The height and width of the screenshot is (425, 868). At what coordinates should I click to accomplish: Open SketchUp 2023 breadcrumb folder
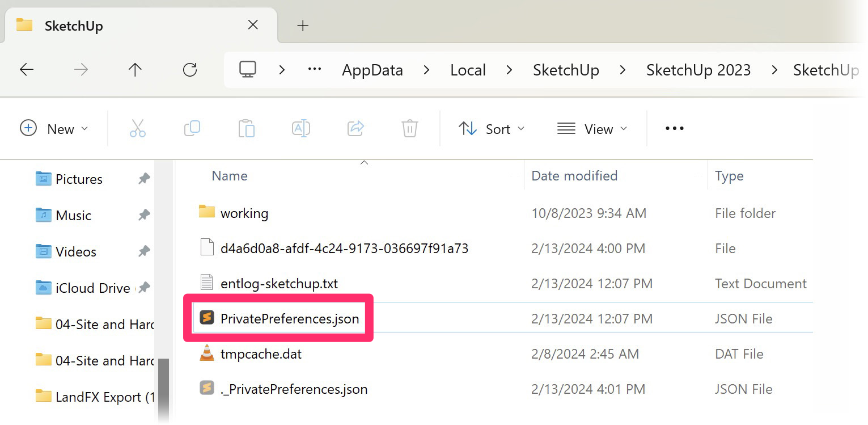[x=698, y=70]
